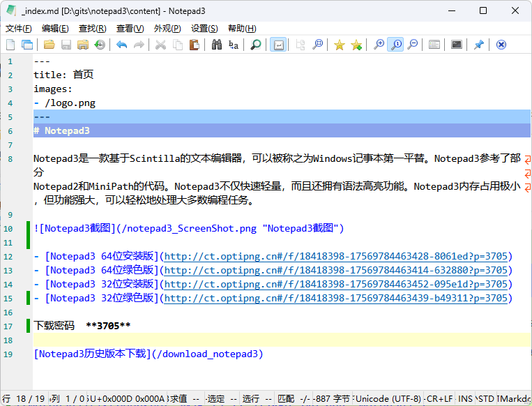Click the grayed indentation guides icon
This screenshot has height=406, width=532.
pos(301,45)
